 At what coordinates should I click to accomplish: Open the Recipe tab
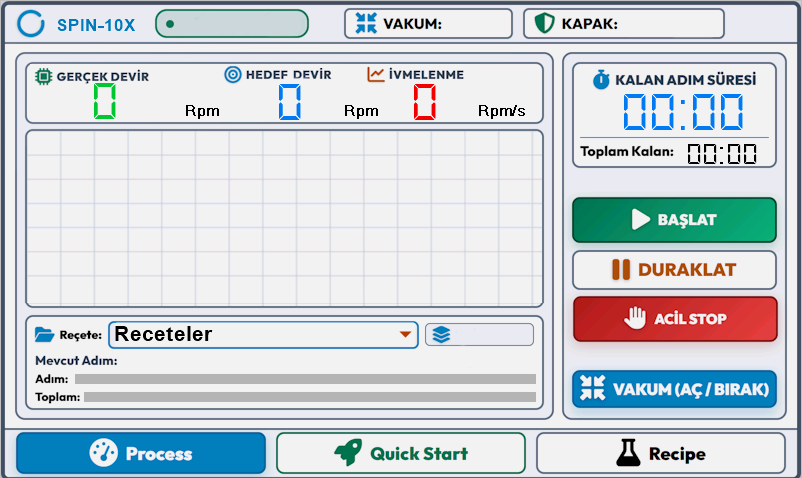pos(661,453)
